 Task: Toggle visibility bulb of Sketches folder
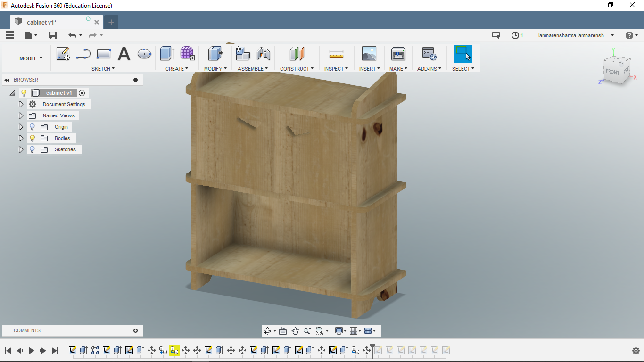click(32, 149)
